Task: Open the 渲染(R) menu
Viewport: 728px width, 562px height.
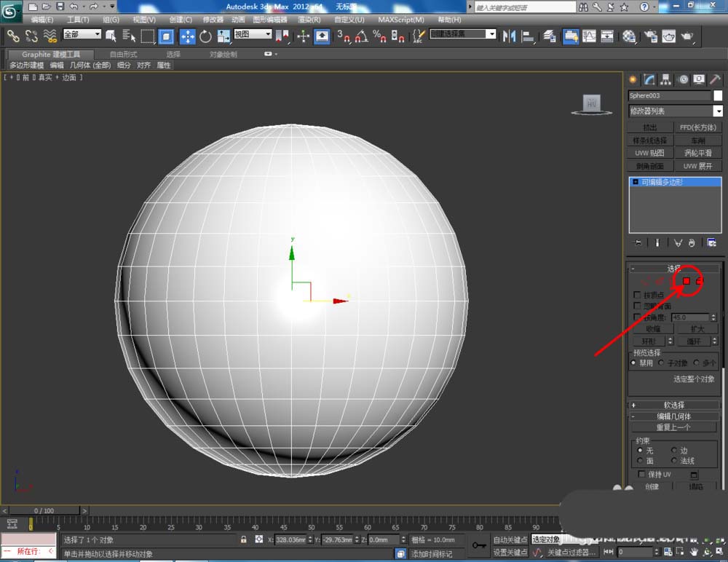Action: (x=309, y=20)
